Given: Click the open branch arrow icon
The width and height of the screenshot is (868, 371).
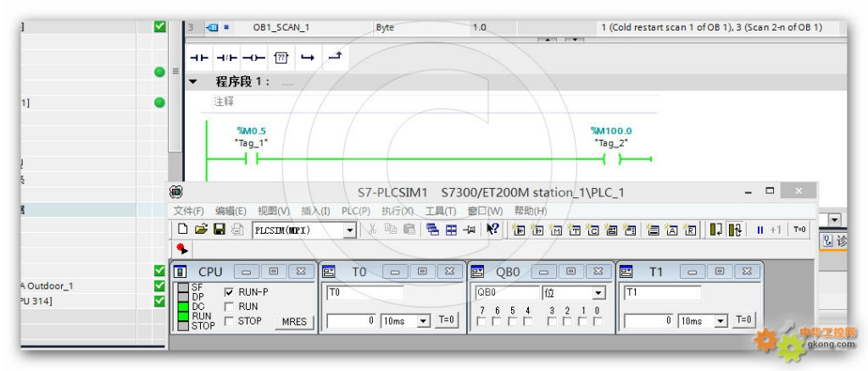Looking at the screenshot, I should [308, 58].
